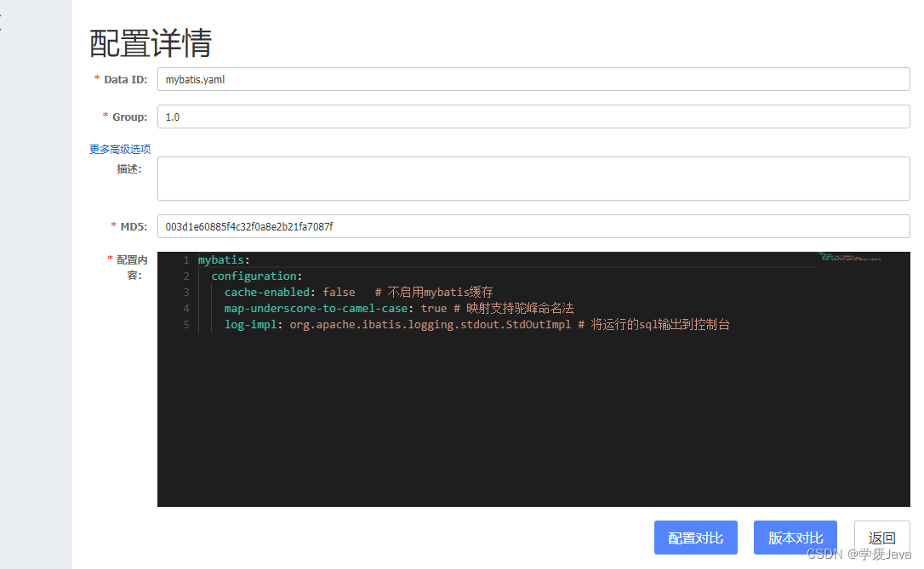Click 'map-underscore-to-camel-case' key in editor
The width and height of the screenshot is (924, 569).
[x=316, y=308]
